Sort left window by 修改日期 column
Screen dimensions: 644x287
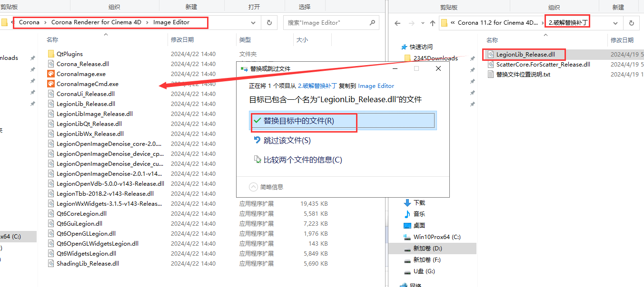(182, 40)
